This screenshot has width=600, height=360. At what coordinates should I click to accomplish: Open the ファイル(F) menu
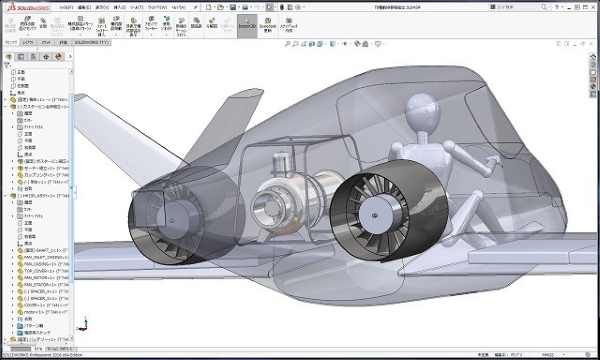[66, 7]
